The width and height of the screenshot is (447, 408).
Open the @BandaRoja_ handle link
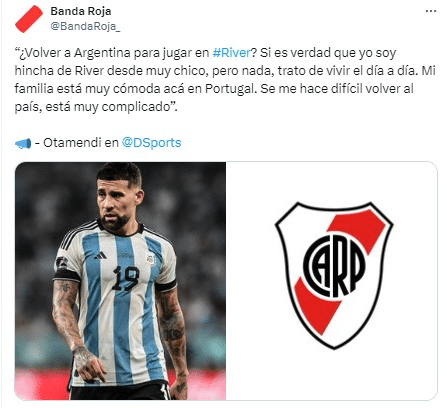[85, 26]
